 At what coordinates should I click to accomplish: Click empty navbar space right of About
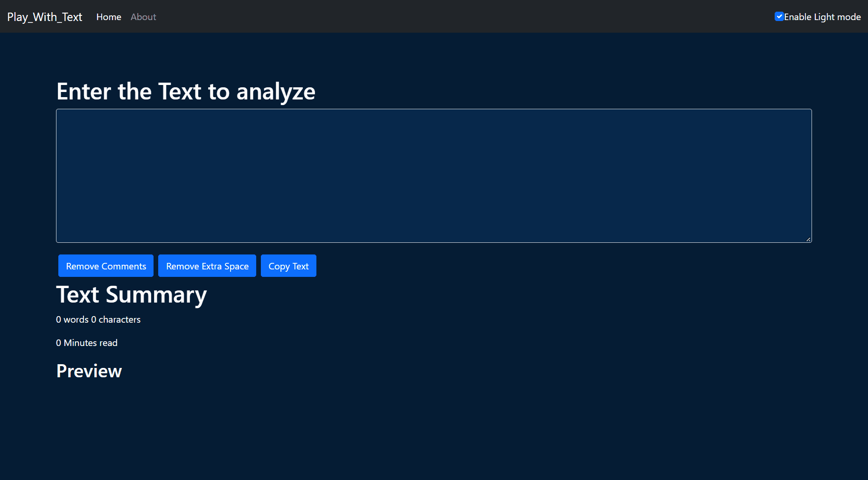(x=467, y=17)
